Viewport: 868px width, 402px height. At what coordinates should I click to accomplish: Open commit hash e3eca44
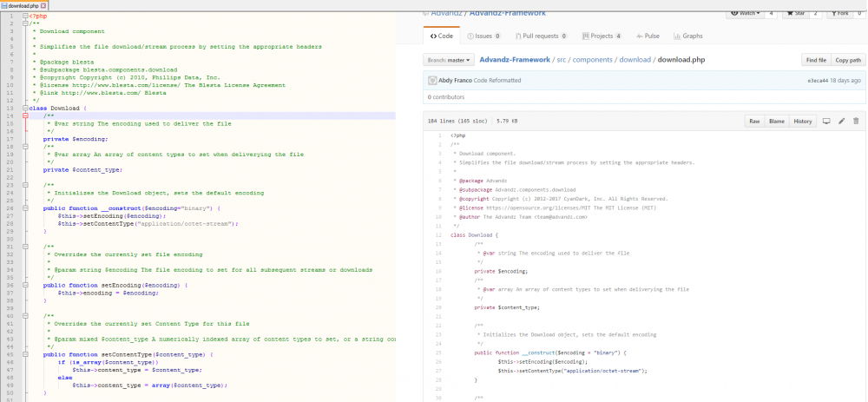click(819, 80)
